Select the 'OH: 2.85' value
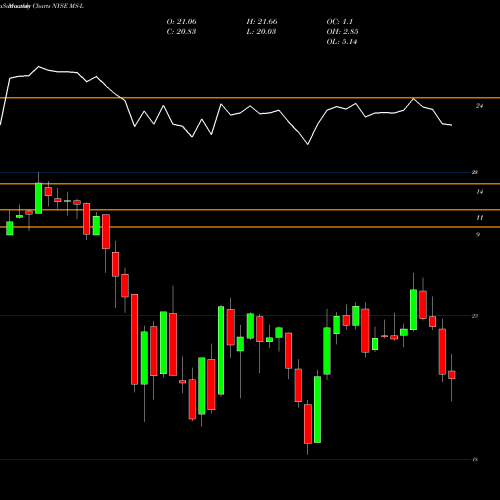The height and width of the screenshot is (500, 500). (342, 32)
